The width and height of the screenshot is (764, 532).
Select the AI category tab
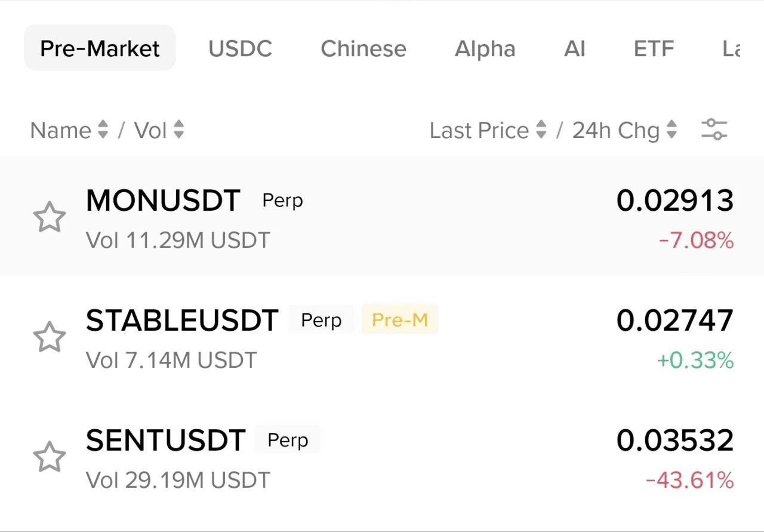[x=574, y=48]
